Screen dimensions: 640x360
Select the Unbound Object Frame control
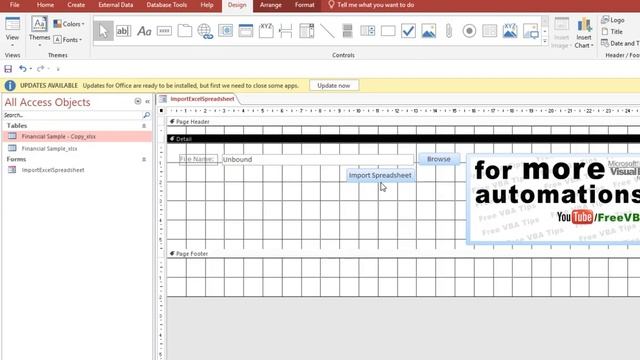(429, 31)
